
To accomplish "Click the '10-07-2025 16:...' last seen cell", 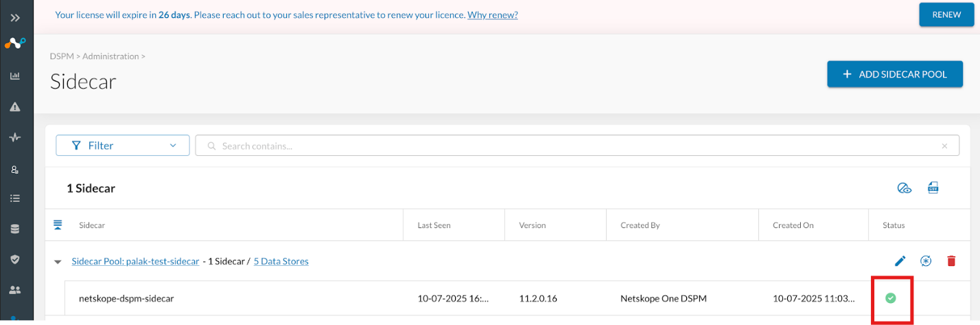I will (x=453, y=298).
